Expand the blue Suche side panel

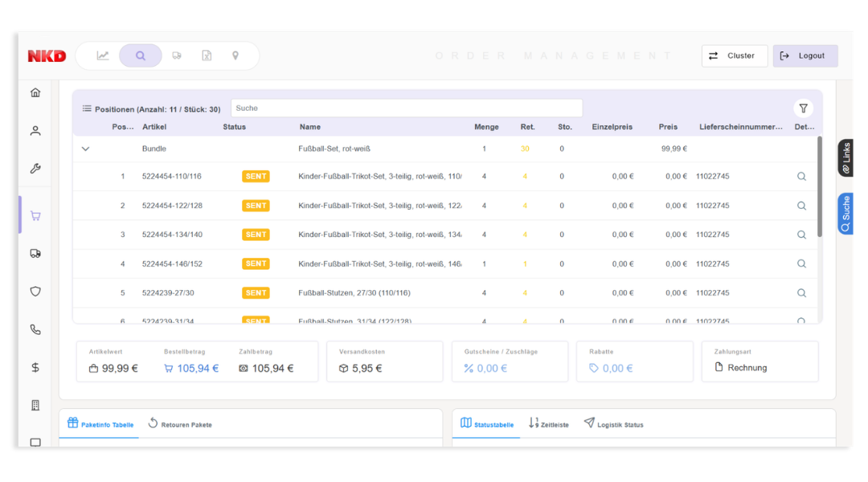click(x=845, y=214)
